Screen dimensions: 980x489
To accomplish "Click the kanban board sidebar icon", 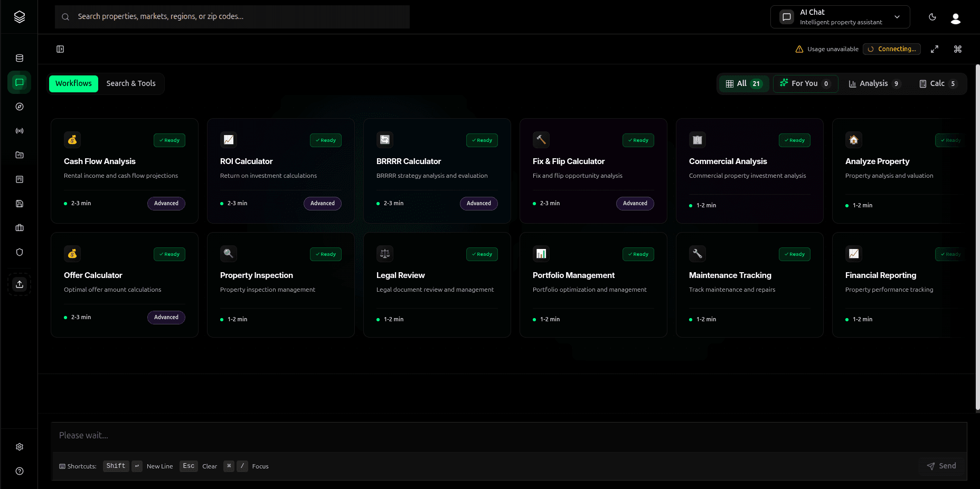I will click(20, 179).
